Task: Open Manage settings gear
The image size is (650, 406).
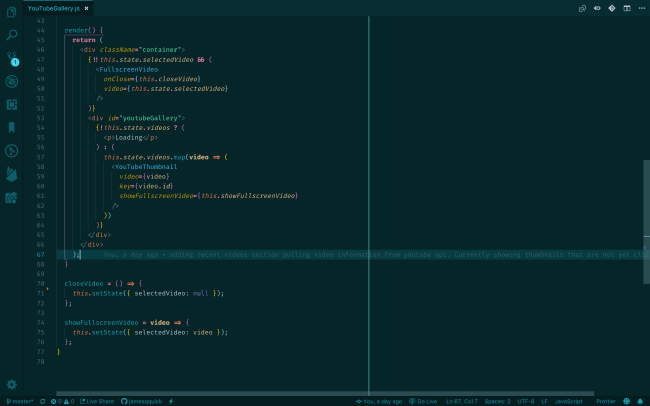Action: coord(12,384)
